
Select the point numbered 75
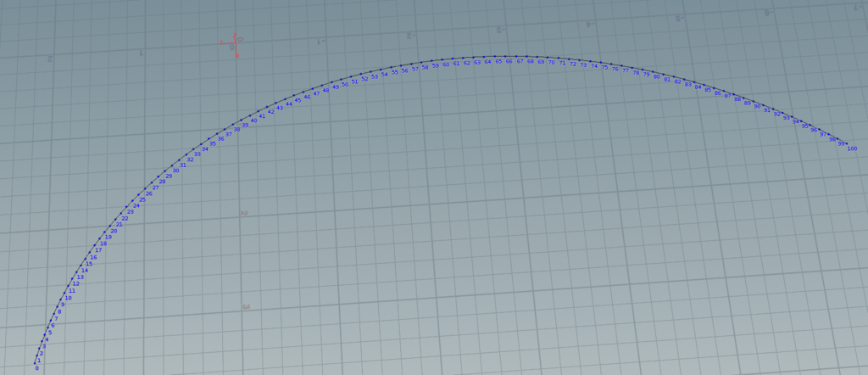coord(605,68)
